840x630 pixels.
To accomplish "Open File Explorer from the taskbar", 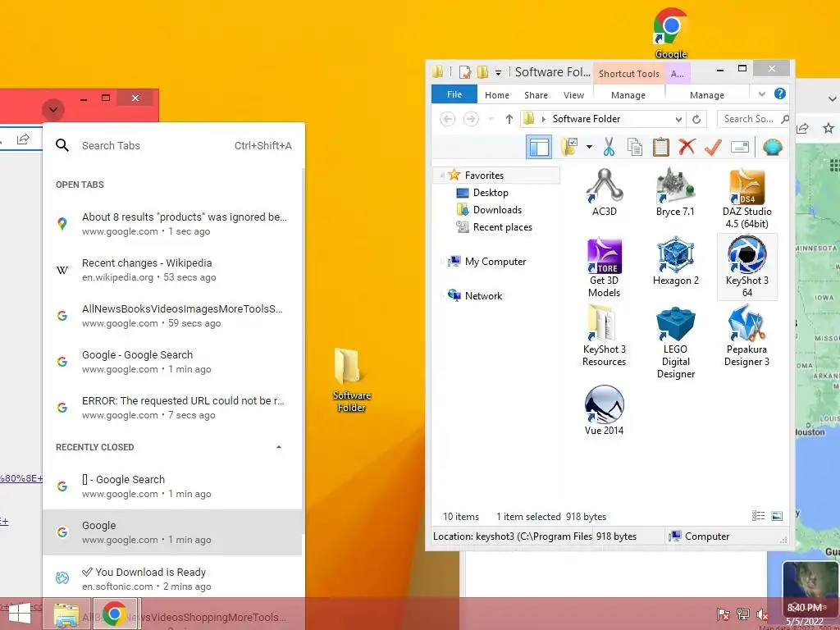I will tap(66, 614).
